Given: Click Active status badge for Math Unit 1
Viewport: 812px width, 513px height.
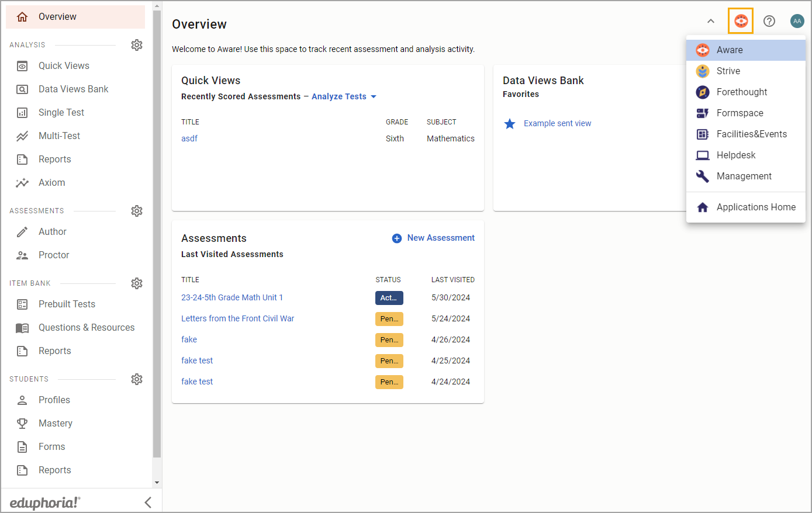Looking at the screenshot, I should point(389,298).
